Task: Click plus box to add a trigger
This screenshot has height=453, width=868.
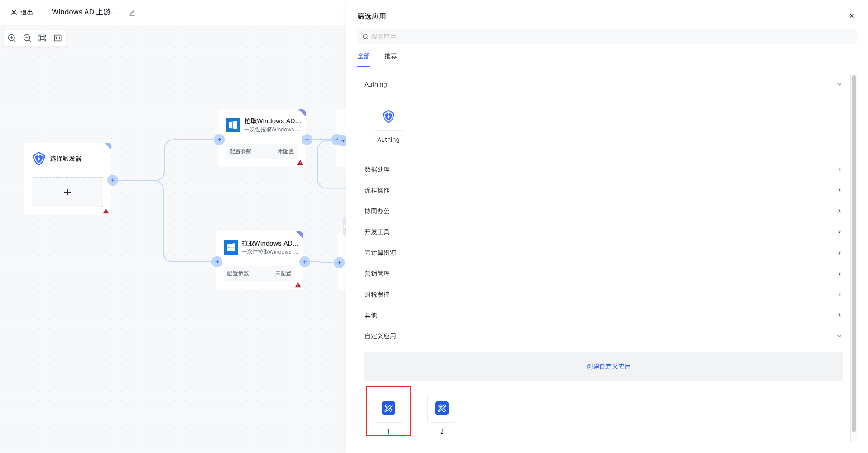Action: [x=67, y=192]
